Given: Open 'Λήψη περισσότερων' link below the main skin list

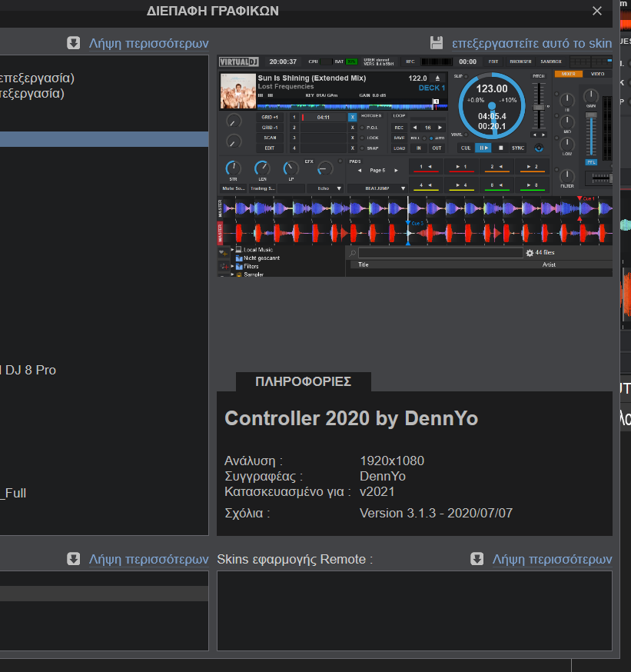Looking at the screenshot, I should pyautogui.click(x=148, y=559).
